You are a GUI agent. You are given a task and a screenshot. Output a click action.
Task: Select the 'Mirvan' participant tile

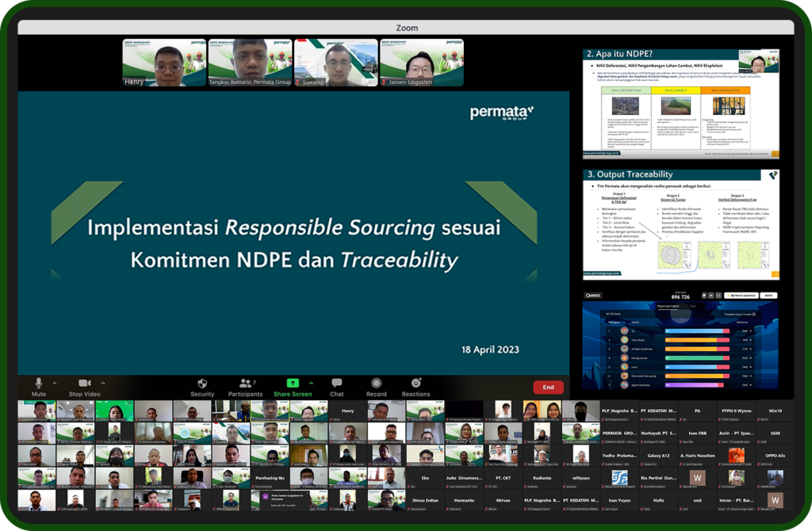pyautogui.click(x=503, y=500)
